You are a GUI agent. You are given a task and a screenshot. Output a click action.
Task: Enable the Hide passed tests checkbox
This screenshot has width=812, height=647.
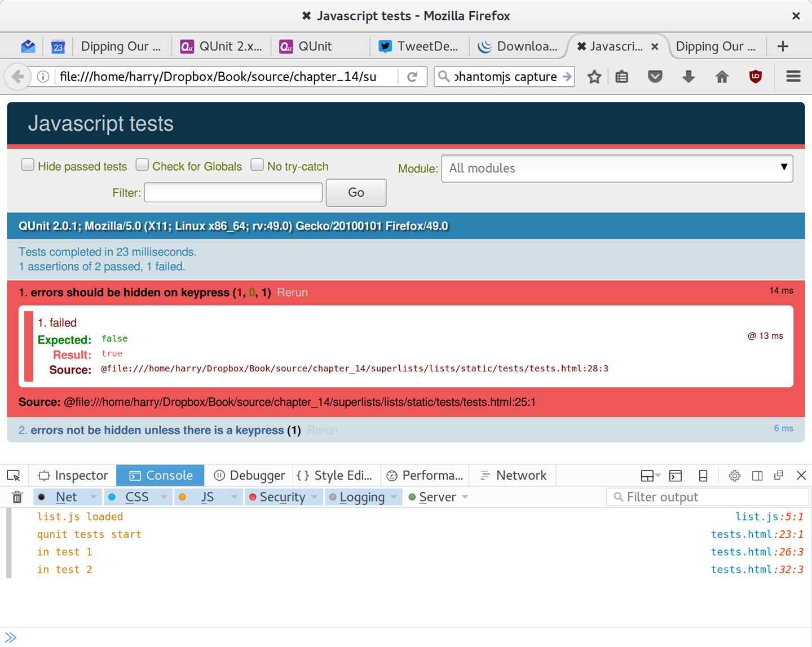pyautogui.click(x=28, y=164)
